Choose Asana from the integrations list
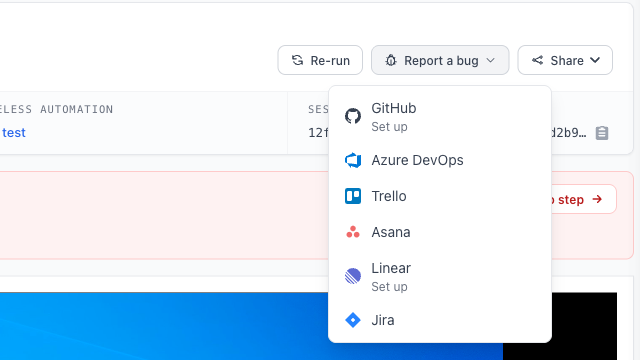 point(440,232)
